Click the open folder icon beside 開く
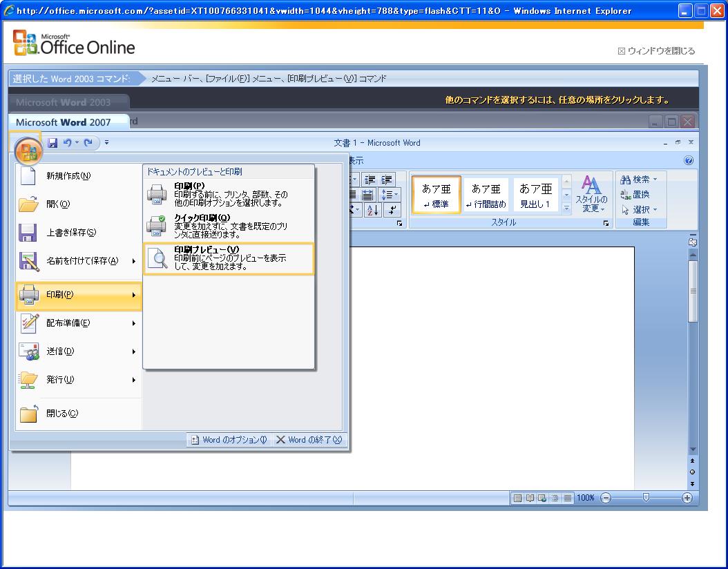This screenshot has width=728, height=569. [x=28, y=204]
